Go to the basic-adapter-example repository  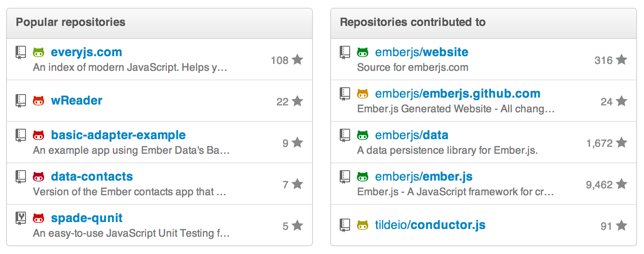[118, 135]
